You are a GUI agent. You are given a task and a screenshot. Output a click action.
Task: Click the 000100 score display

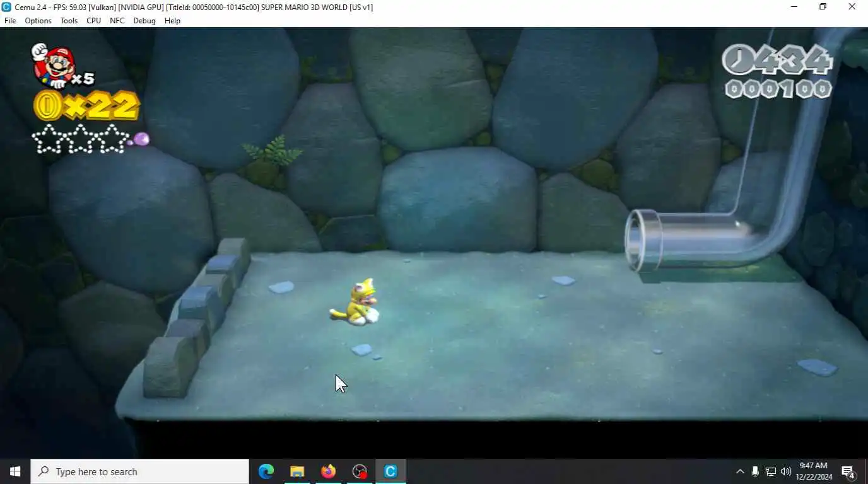point(778,89)
